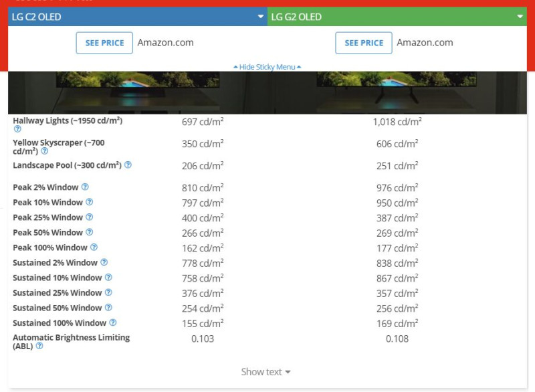Open the Amazon.com link under LG C2
This screenshot has width=535, height=392.
pos(165,43)
